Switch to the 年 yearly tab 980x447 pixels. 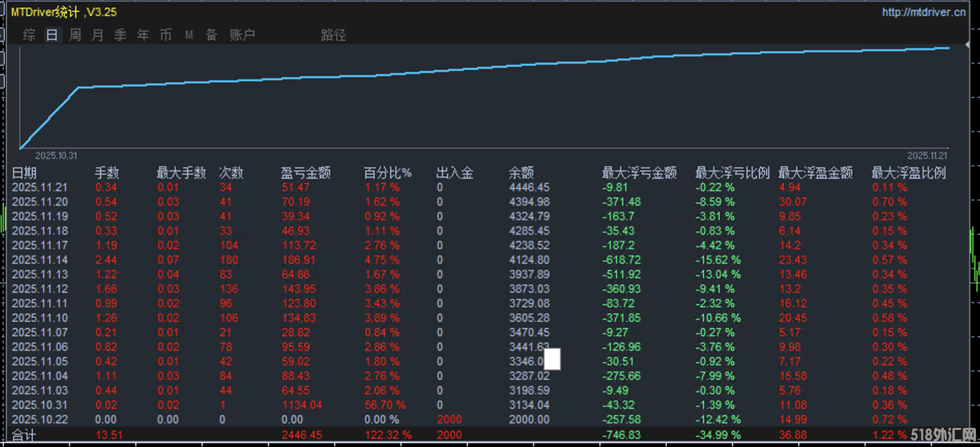[143, 35]
